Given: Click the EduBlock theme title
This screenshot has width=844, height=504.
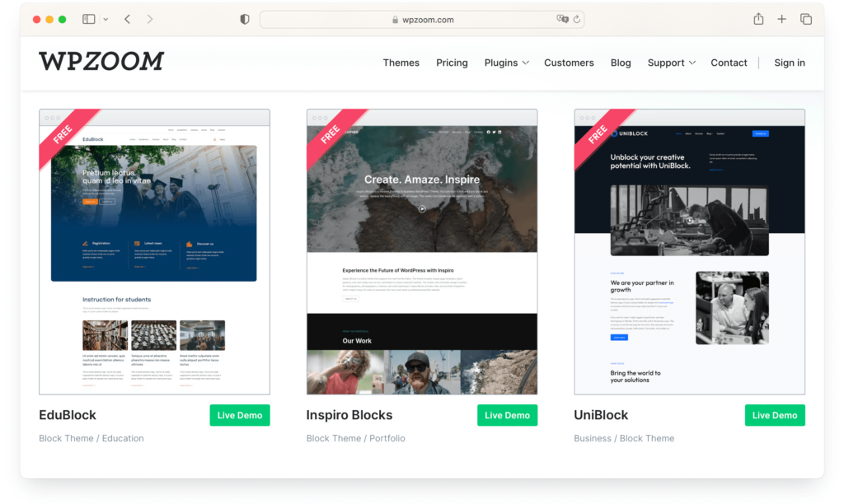Looking at the screenshot, I should [68, 415].
